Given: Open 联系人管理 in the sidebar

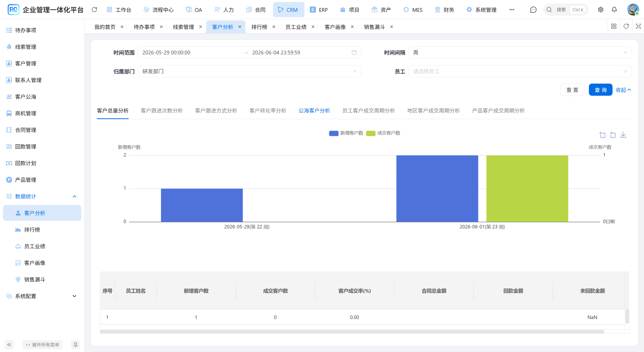Looking at the screenshot, I should pyautogui.click(x=42, y=80).
